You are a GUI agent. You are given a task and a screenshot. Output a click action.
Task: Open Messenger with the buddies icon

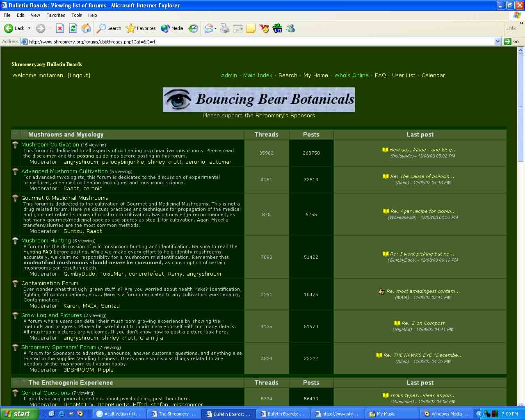point(290,28)
